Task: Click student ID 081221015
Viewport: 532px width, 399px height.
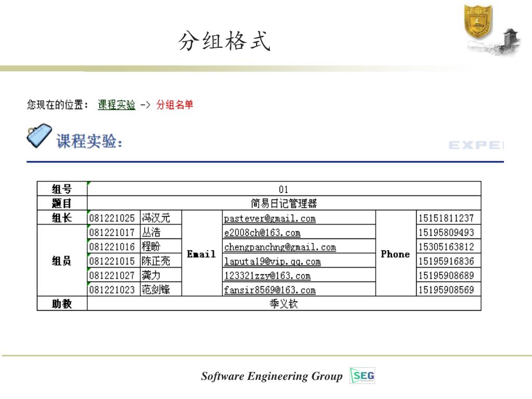Action: 112,261
